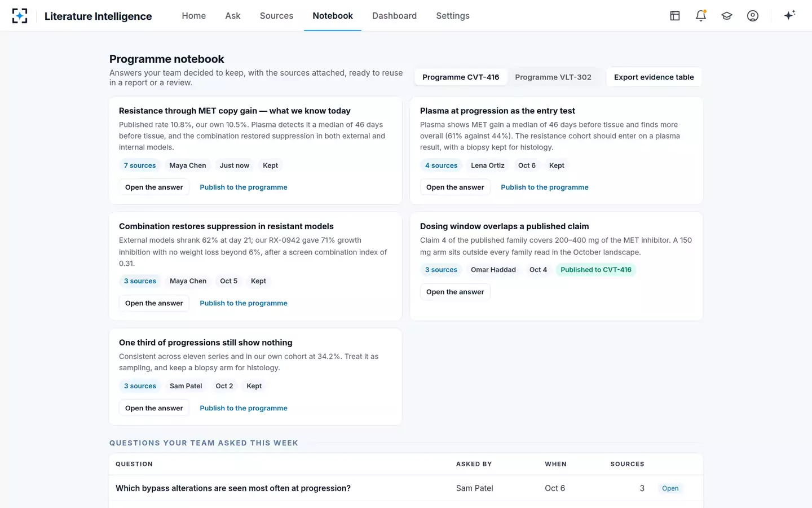This screenshot has width=812, height=508.
Task: Click title 'One third of progressions still show nothing'
Action: coord(205,343)
